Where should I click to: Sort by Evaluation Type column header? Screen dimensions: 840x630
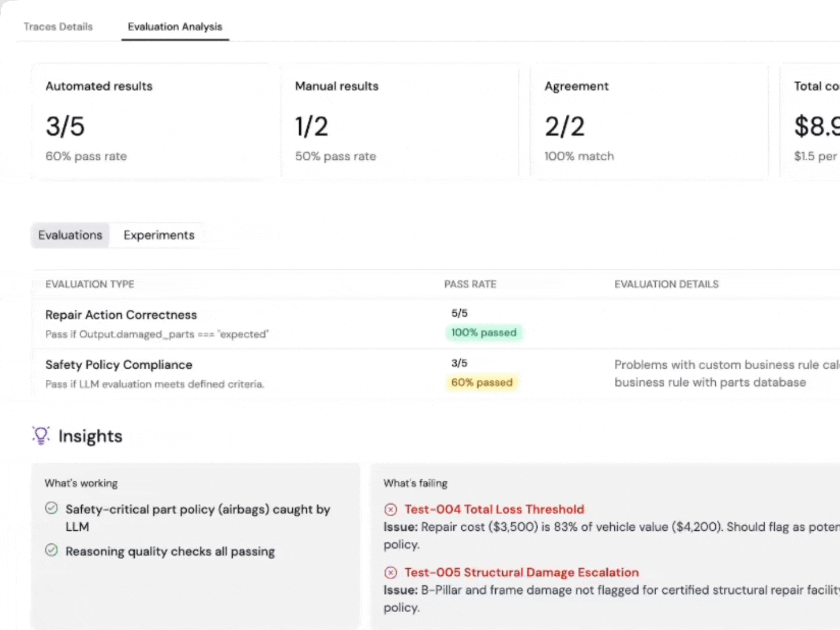[90, 284]
